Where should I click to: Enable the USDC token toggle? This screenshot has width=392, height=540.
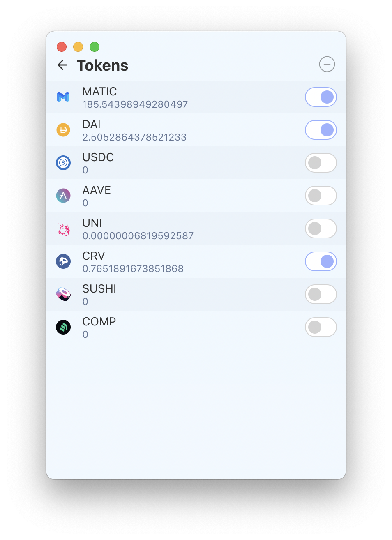(x=321, y=163)
